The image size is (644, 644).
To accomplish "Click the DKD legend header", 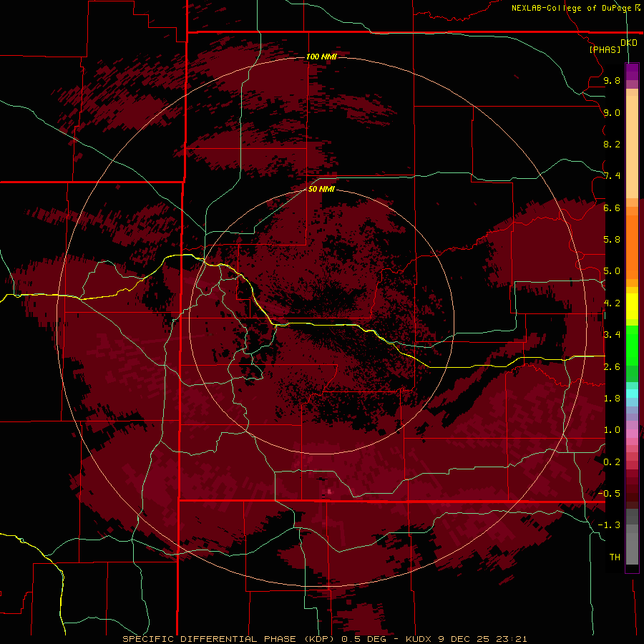I will tap(629, 43).
